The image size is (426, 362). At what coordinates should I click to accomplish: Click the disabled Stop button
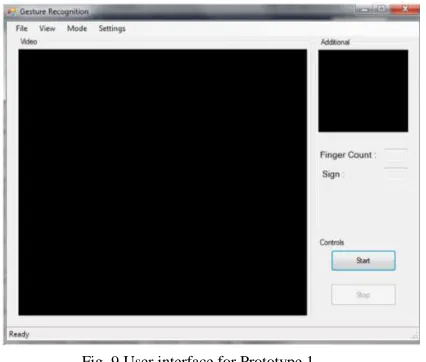pos(363,295)
